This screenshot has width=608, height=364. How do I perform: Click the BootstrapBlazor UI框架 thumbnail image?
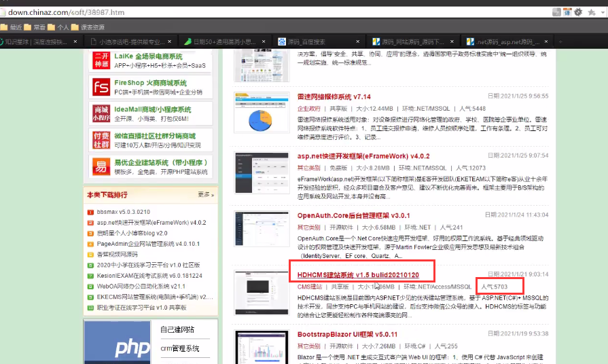[x=262, y=347]
